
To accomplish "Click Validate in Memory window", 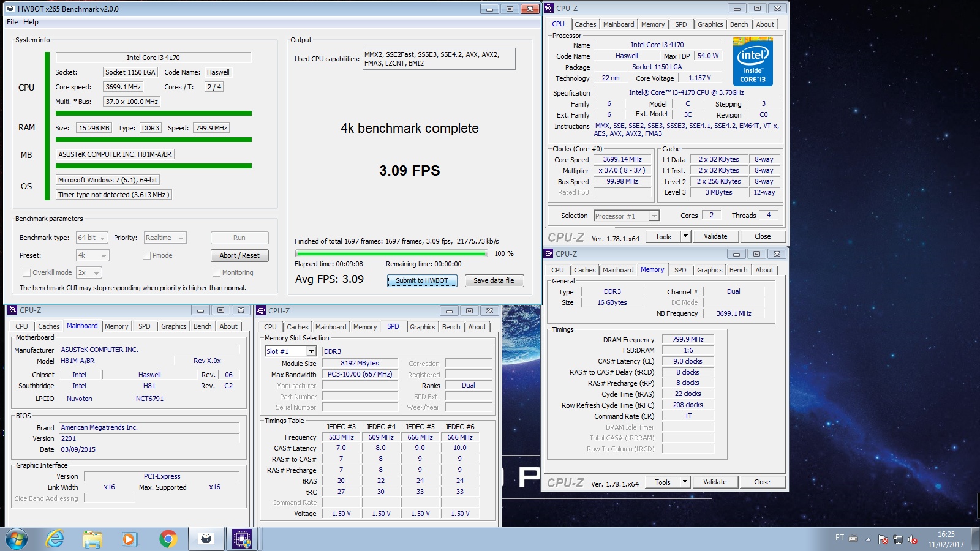I will coord(715,482).
